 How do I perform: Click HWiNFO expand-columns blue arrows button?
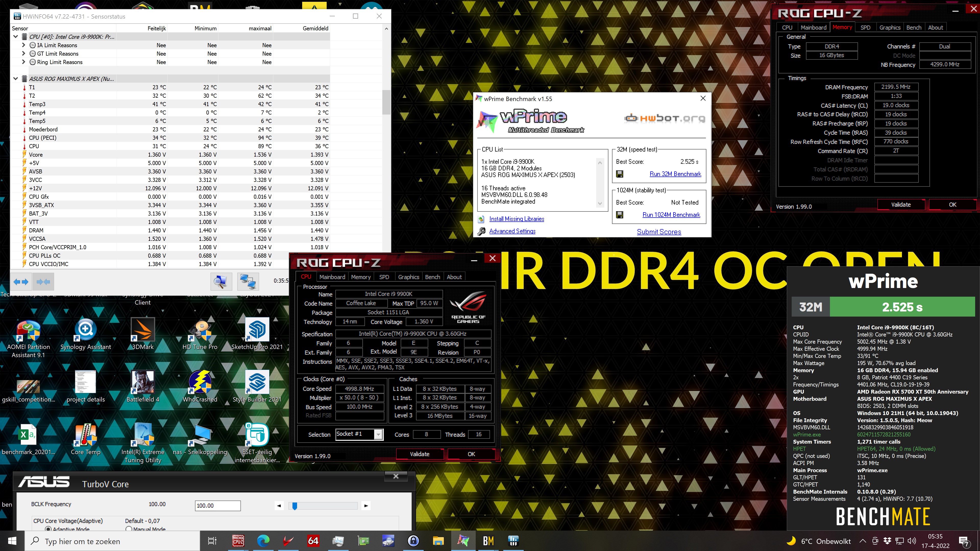tap(20, 282)
